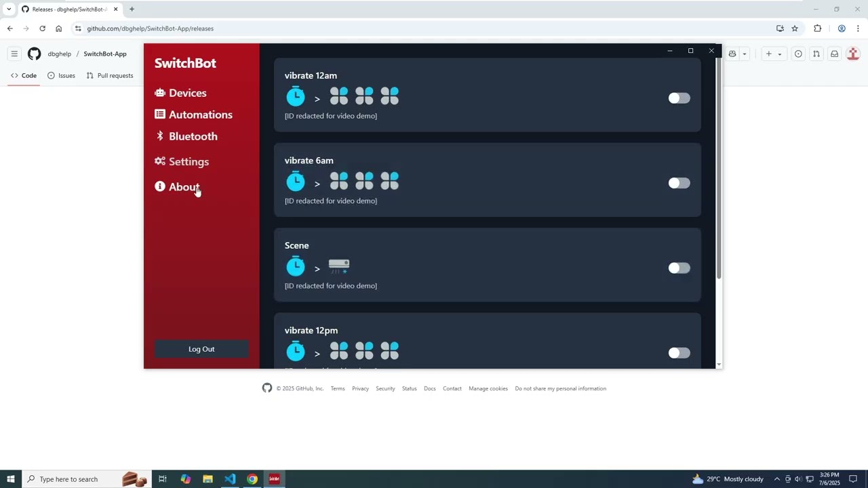Click the info icon beside About

coord(160,186)
